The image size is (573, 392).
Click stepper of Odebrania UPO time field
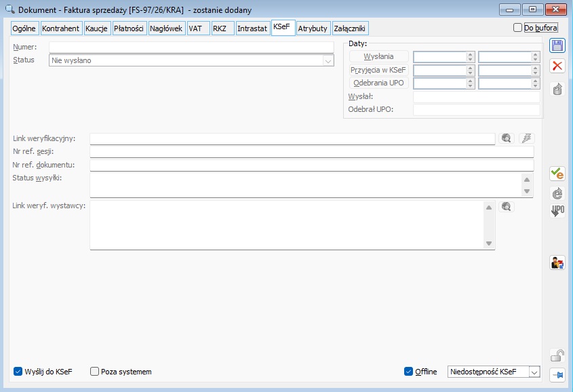click(x=535, y=83)
